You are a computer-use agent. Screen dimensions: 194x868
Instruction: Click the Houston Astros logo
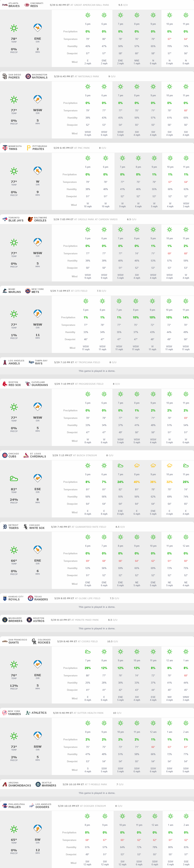(x=29, y=620)
